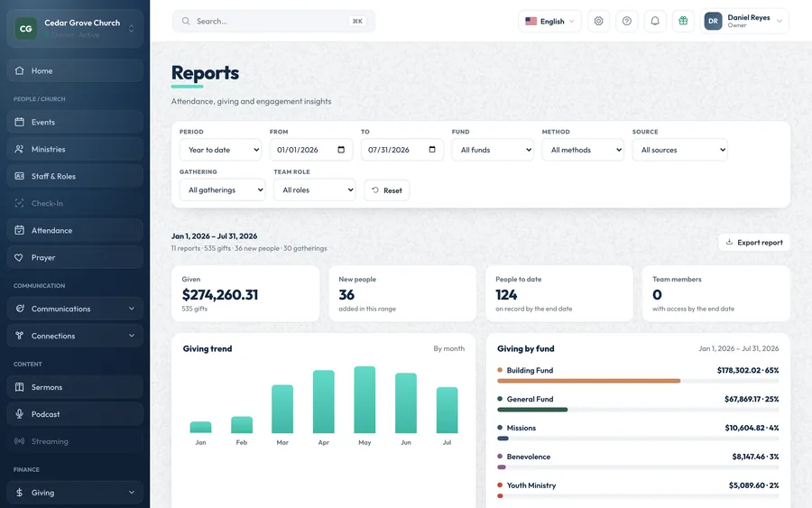Reset the report filters

(387, 190)
